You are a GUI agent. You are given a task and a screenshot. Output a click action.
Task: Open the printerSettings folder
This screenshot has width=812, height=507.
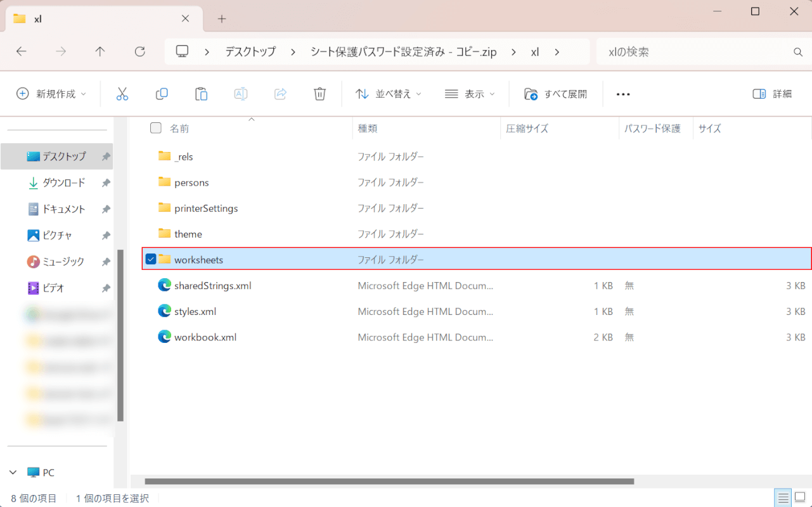click(206, 209)
